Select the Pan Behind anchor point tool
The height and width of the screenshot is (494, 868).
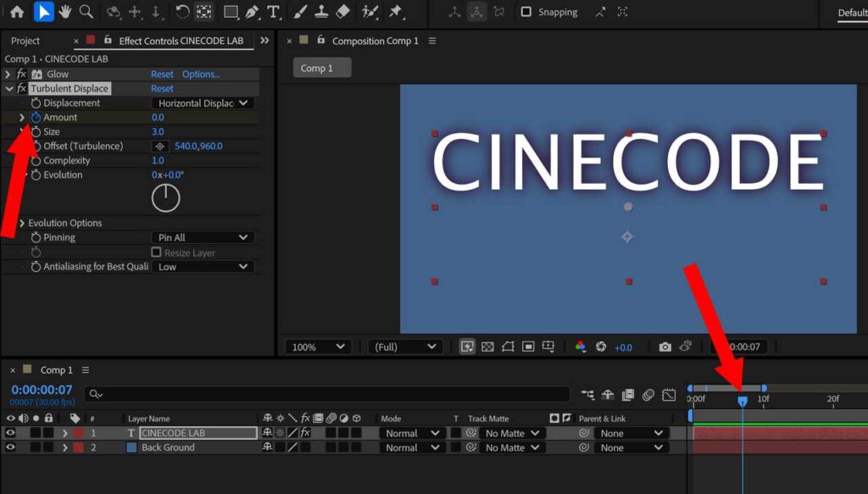[x=204, y=12]
